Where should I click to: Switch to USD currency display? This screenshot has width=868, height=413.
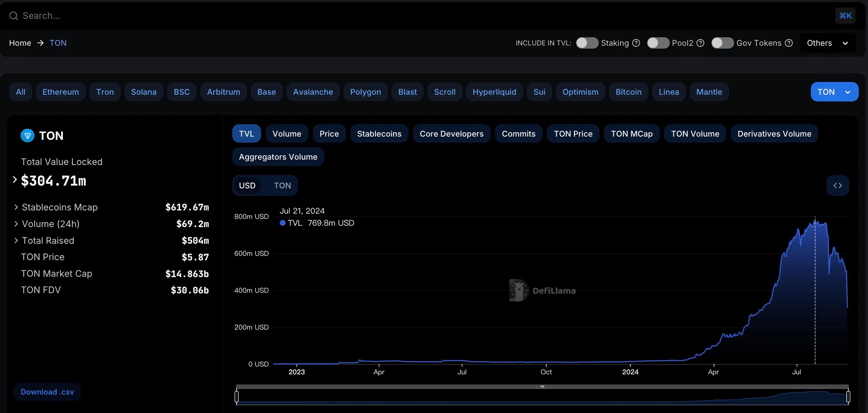248,185
